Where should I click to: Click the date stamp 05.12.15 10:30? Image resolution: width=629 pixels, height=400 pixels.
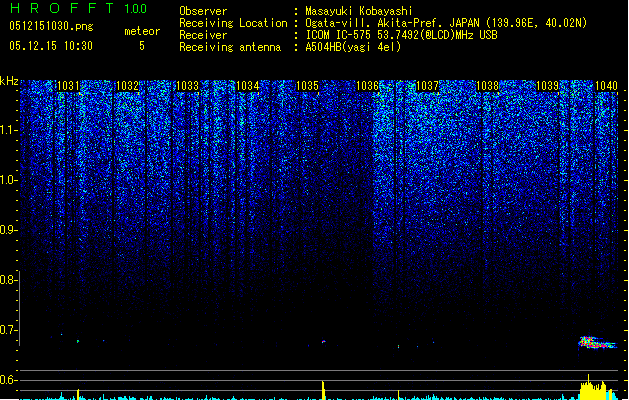click(x=51, y=46)
